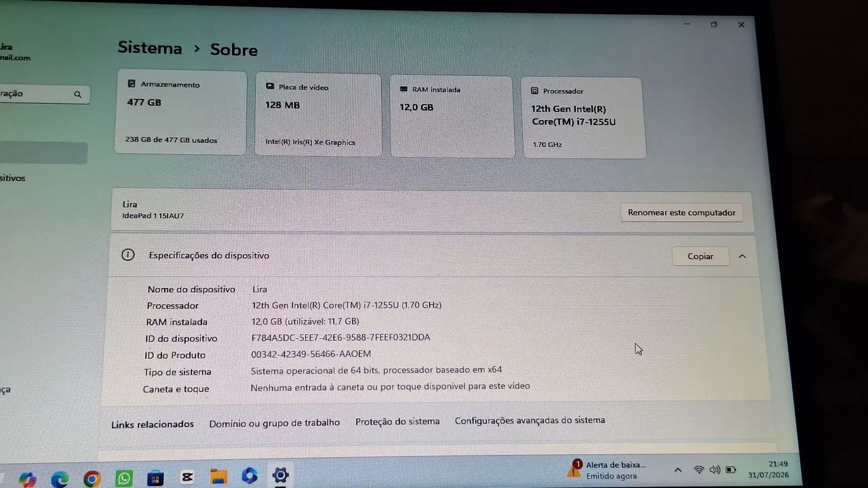Click the Processador card

(583, 118)
